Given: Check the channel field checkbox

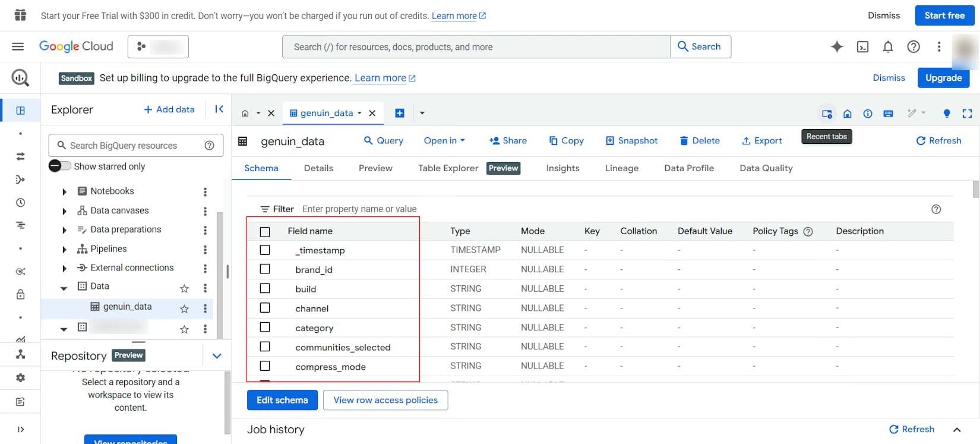Looking at the screenshot, I should pyautogui.click(x=265, y=308).
